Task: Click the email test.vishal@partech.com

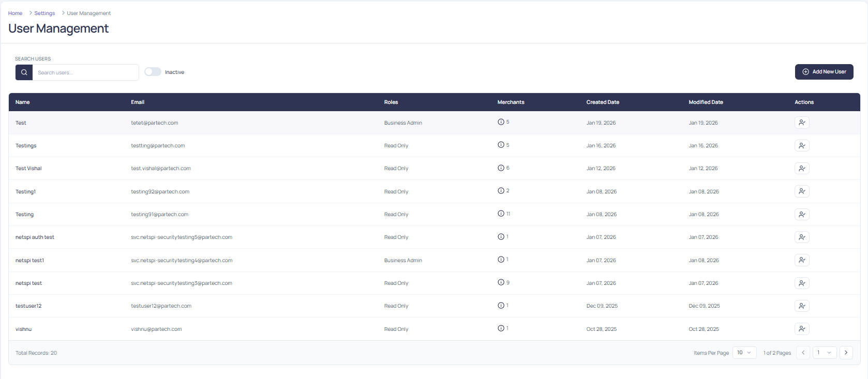Action: tap(161, 169)
